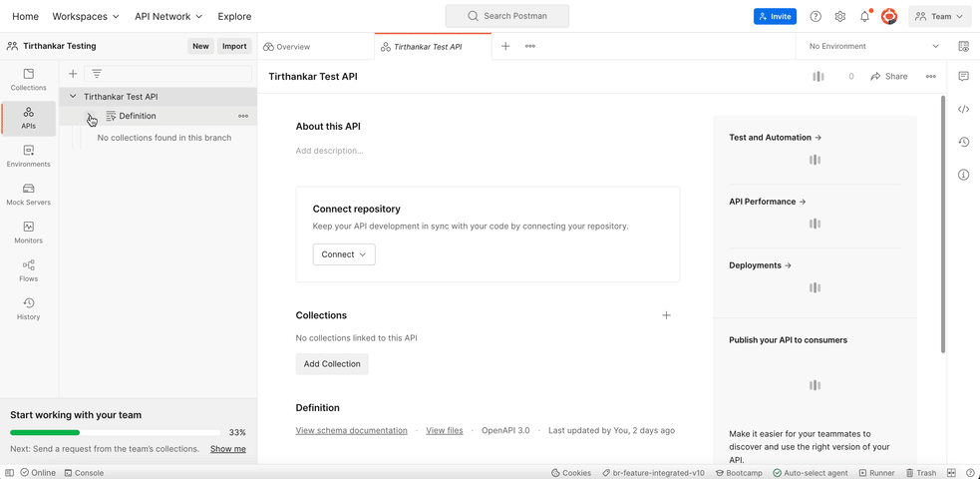Open Flows in the sidebar
Screen dimensions: 980x479
pos(28,270)
